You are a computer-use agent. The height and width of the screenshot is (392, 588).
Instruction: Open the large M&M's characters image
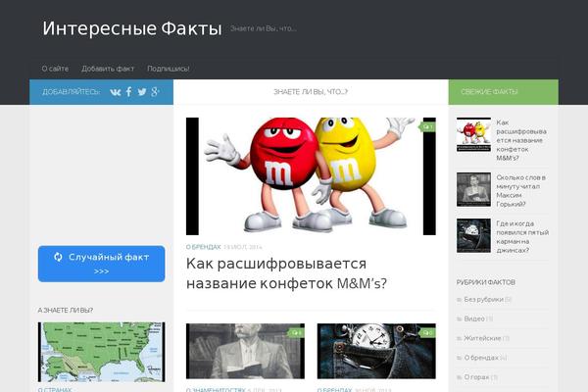311,176
